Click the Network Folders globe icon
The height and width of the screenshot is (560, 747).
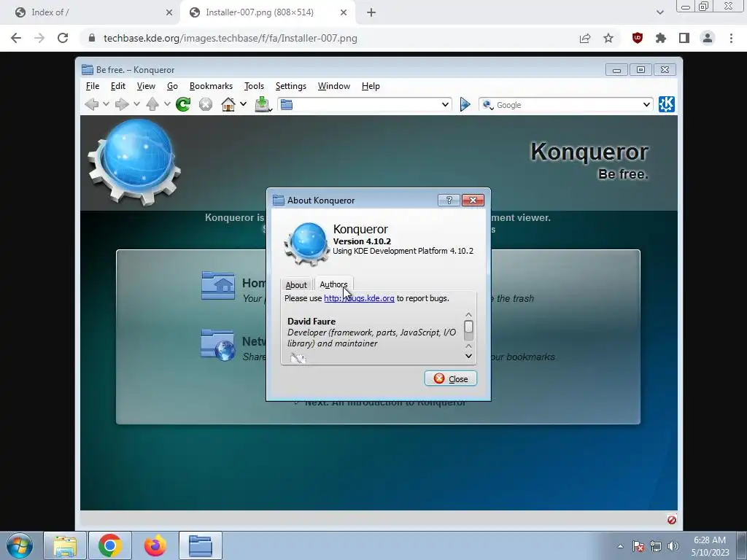pyautogui.click(x=217, y=345)
